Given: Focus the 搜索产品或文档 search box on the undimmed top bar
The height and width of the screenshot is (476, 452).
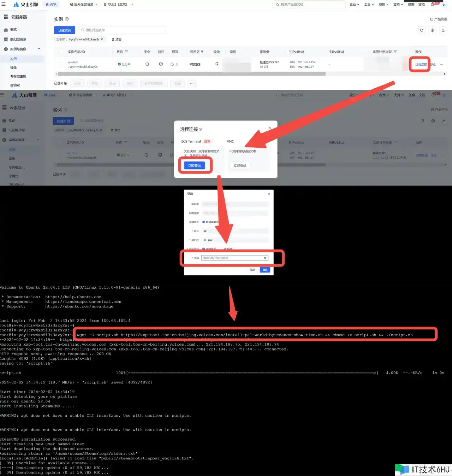Looking at the screenshot, I should click(309, 5).
